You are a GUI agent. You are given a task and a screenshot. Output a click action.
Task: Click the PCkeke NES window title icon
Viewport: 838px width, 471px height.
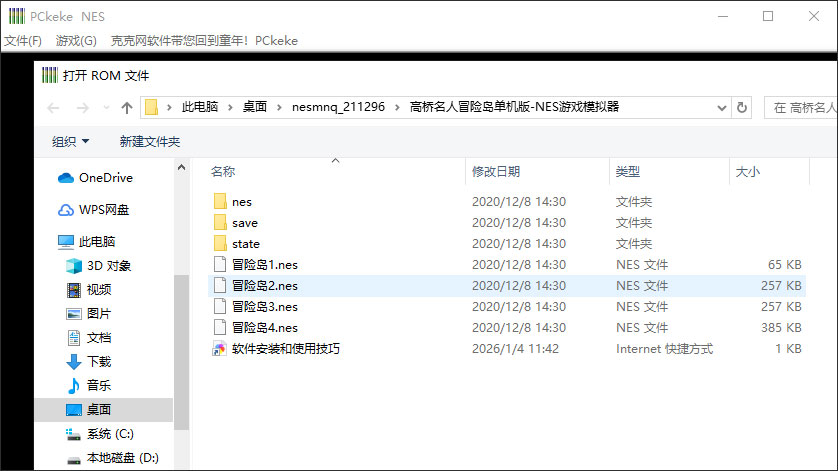[17, 16]
